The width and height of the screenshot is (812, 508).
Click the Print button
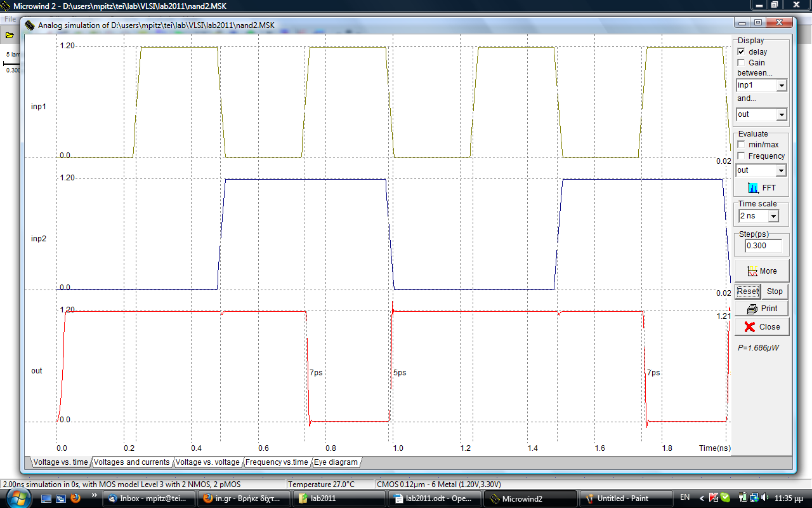(x=762, y=309)
